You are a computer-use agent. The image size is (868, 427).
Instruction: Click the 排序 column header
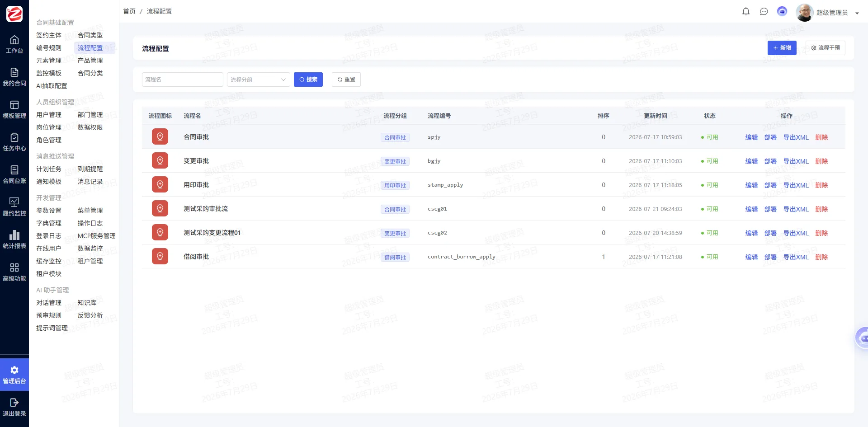604,116
